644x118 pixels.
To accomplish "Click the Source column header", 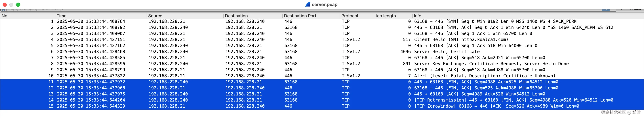I will pyautogui.click(x=185, y=16).
